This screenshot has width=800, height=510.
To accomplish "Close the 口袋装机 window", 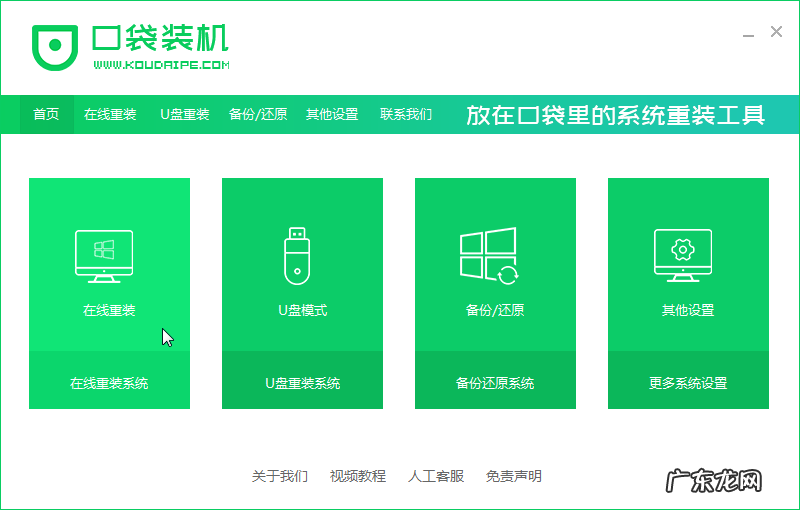I will [x=776, y=32].
